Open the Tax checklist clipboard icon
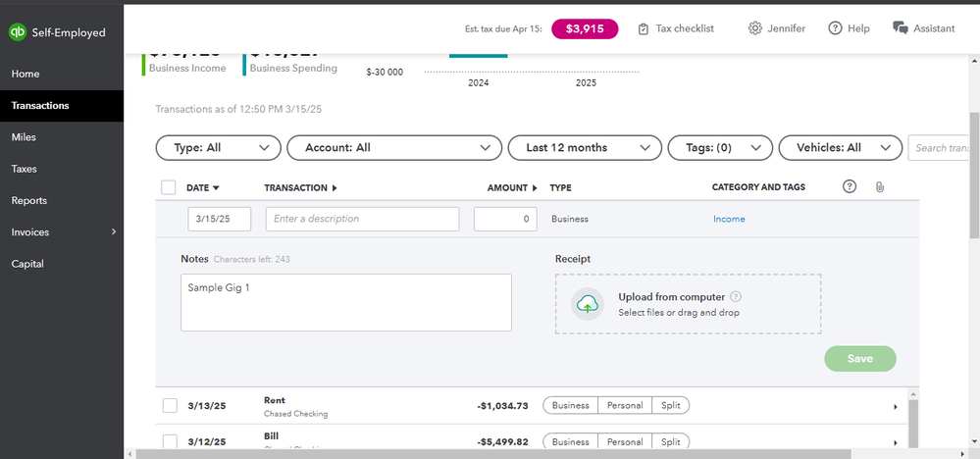Screen dimensions: 980x459 click(x=644, y=29)
